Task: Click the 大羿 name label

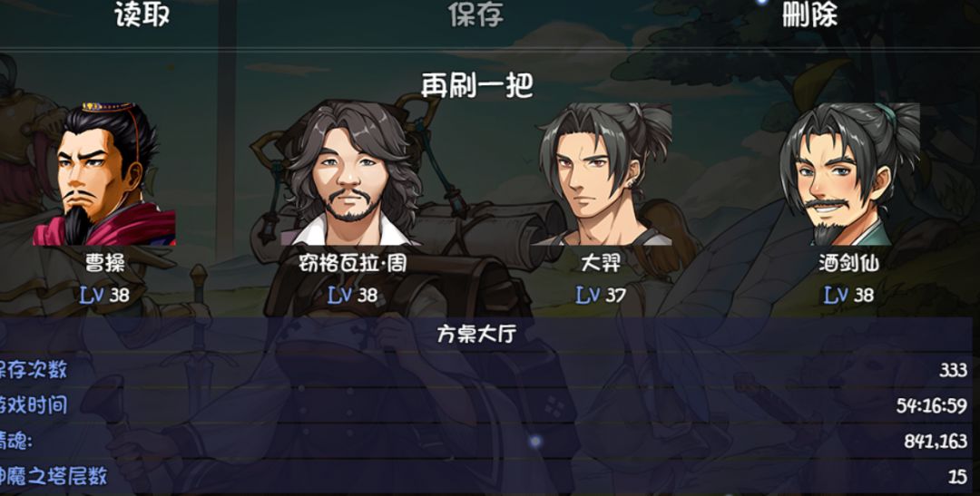Action: 600,264
